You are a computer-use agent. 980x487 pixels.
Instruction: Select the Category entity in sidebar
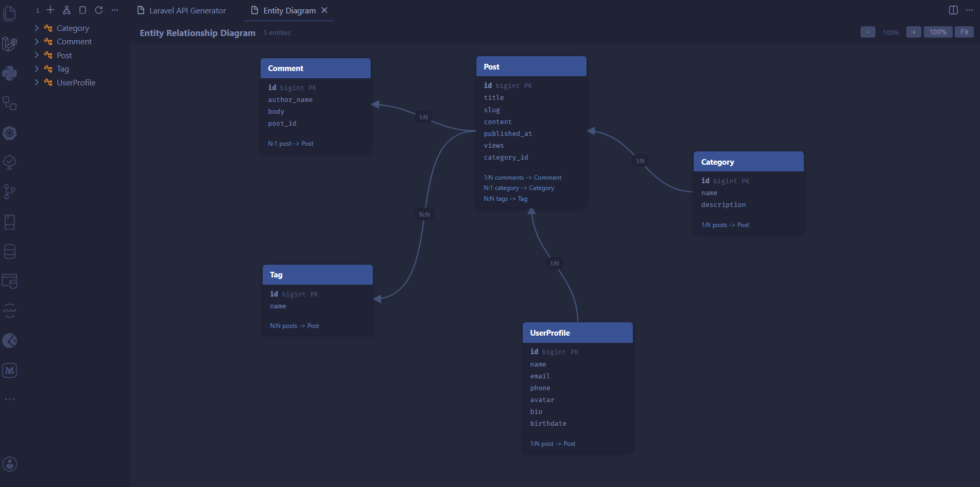click(x=73, y=28)
